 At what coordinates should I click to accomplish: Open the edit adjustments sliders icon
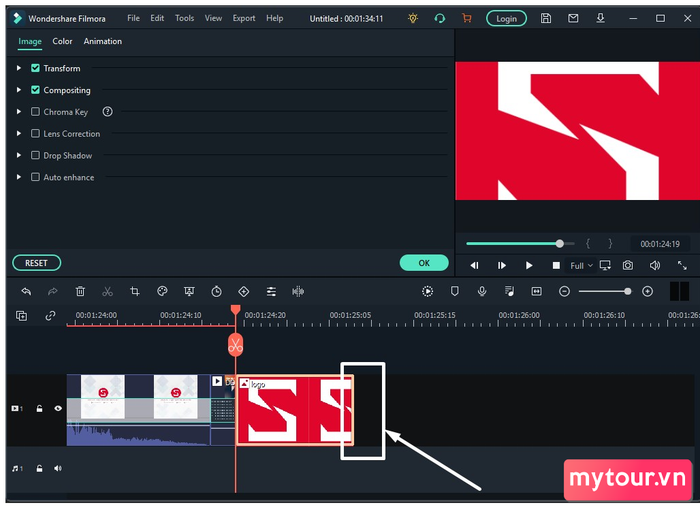click(271, 292)
